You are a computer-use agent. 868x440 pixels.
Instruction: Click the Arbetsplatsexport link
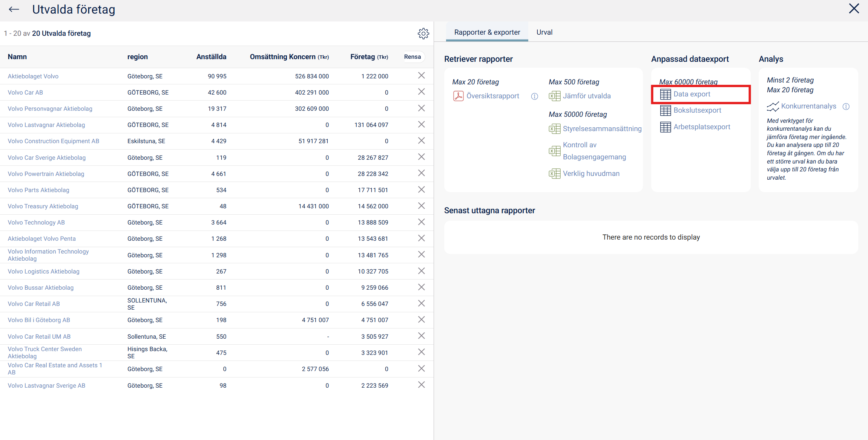coord(702,127)
